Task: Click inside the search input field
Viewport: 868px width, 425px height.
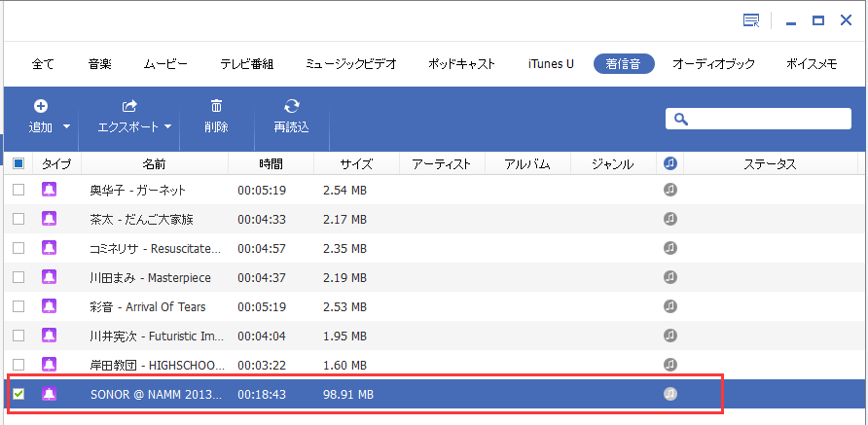Action: point(758,119)
